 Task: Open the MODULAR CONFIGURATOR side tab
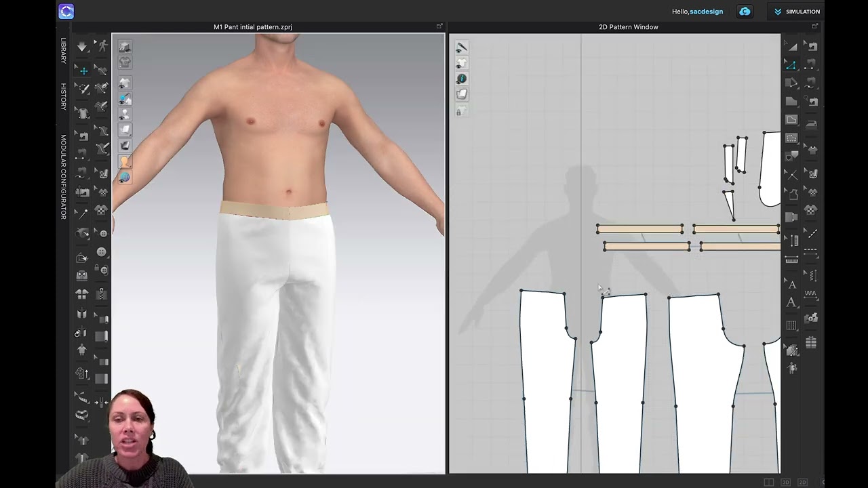pyautogui.click(x=63, y=177)
